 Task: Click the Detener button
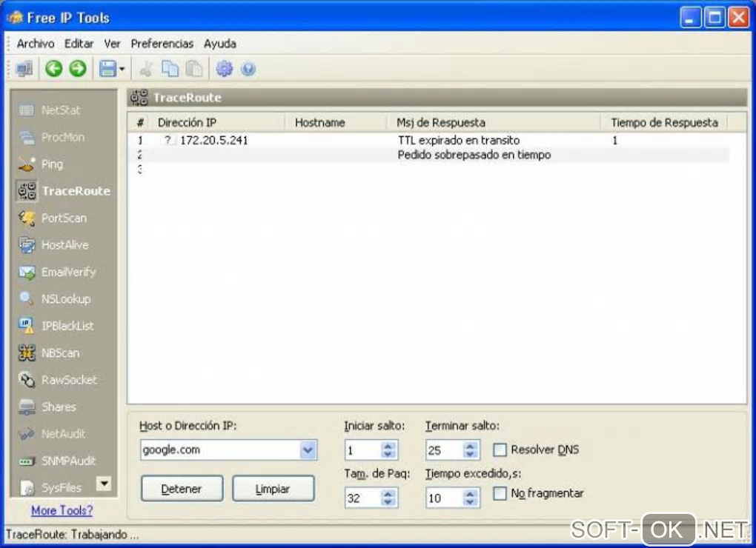tap(182, 489)
